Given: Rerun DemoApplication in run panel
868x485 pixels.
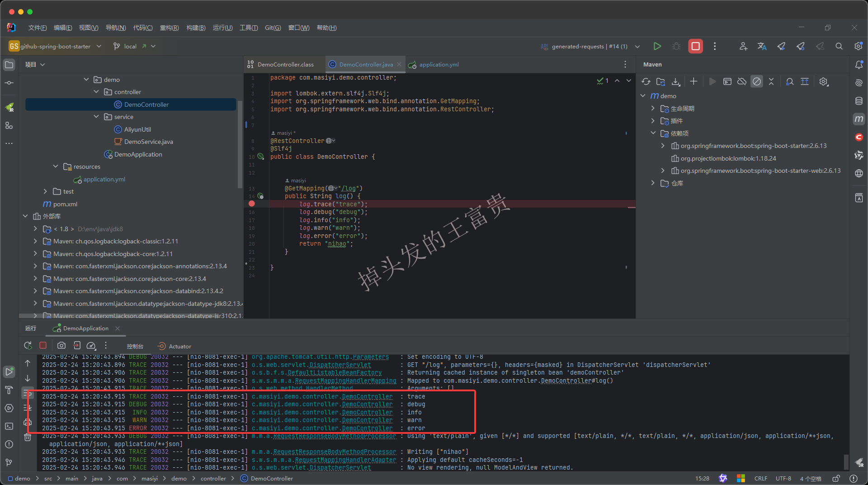Looking at the screenshot, I should (28, 346).
